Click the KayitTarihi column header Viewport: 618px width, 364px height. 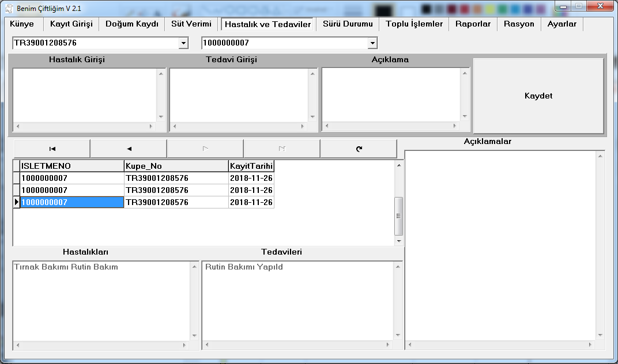tap(251, 166)
